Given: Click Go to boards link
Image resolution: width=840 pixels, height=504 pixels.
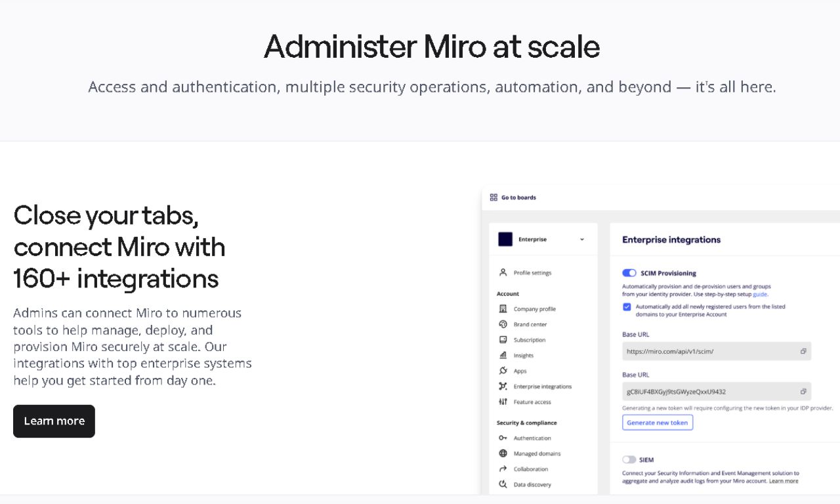Looking at the screenshot, I should click(518, 198).
